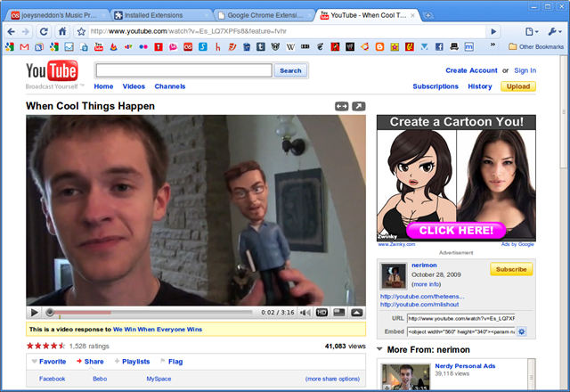The width and height of the screenshot is (570, 392).
Task: Open the page control menu dropdown
Action: click(532, 32)
